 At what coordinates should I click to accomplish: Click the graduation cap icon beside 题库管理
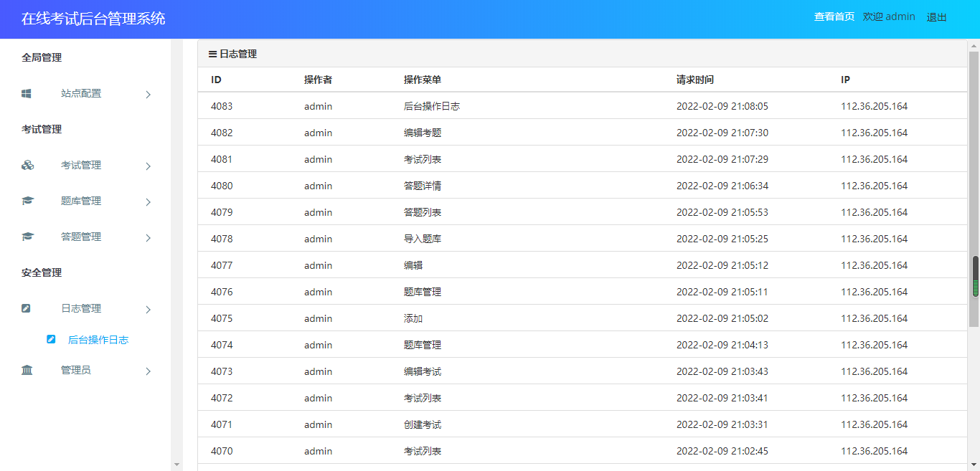[x=27, y=201]
